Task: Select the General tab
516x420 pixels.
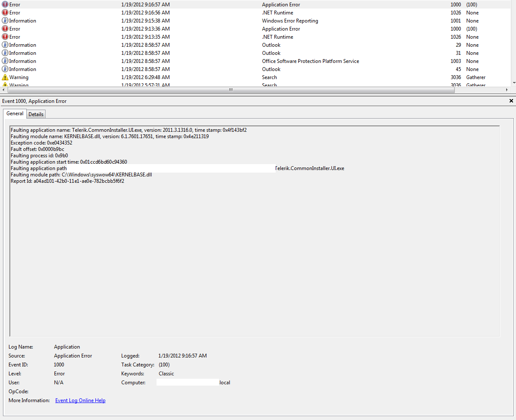Action: coord(15,114)
